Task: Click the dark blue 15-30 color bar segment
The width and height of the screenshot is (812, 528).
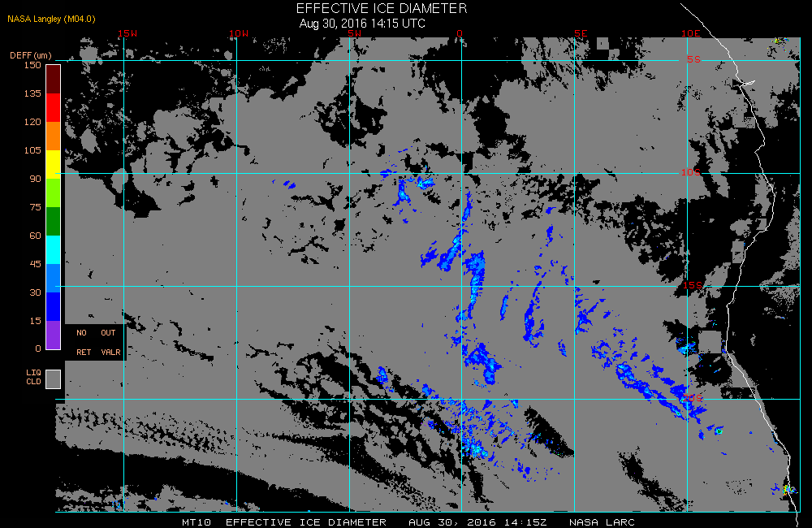Action: click(54, 307)
